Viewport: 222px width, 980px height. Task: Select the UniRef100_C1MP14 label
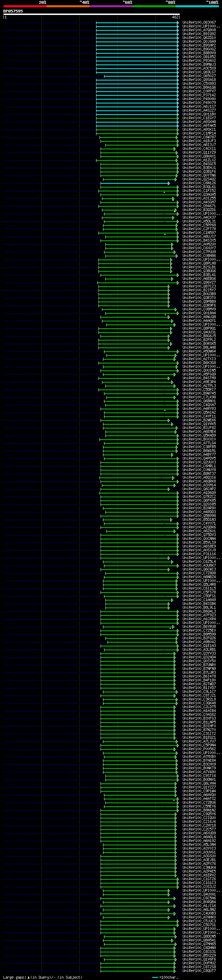(x=199, y=133)
